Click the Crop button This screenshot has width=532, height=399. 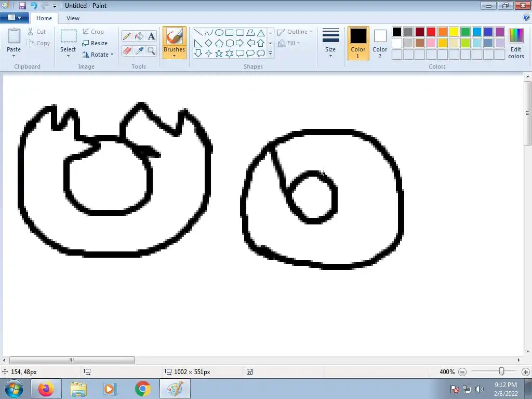[x=93, y=32]
